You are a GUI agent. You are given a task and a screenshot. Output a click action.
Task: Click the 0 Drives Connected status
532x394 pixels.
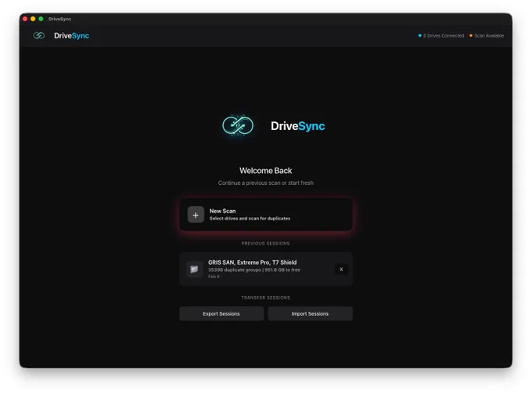coord(441,36)
